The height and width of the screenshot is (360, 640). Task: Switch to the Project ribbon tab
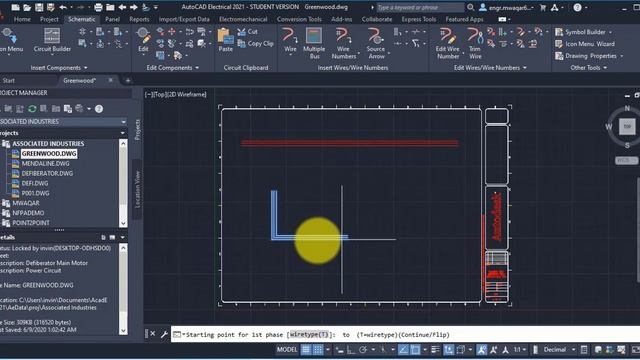pos(49,19)
